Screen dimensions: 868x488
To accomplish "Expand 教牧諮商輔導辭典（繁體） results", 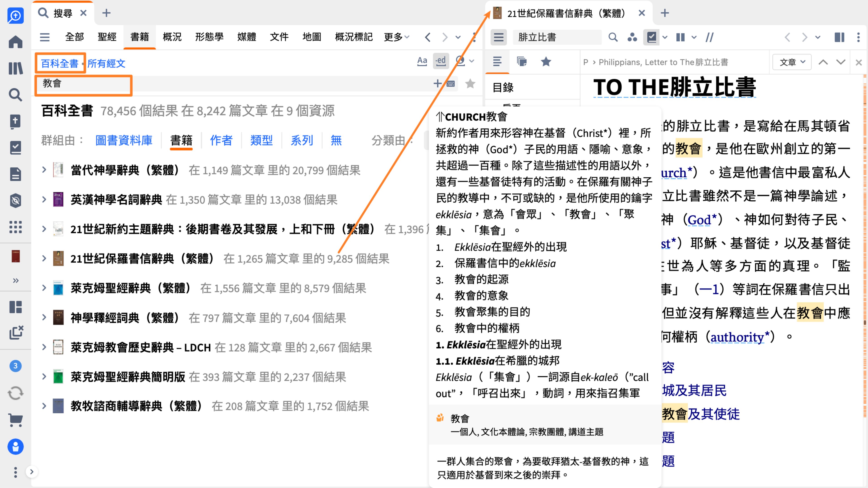I will click(x=44, y=406).
